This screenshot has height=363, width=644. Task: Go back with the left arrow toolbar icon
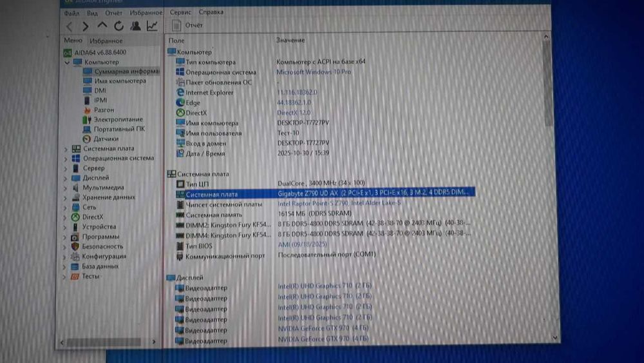point(70,26)
